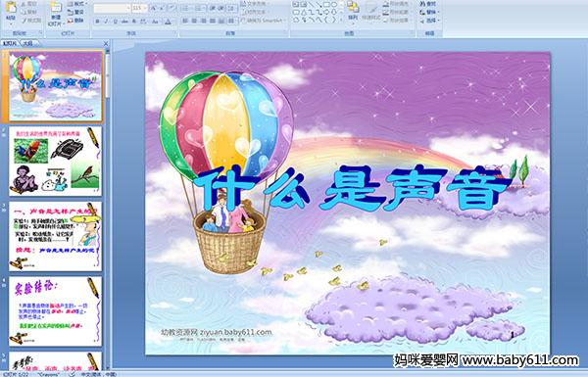
Task: Toggle Italic formatting button
Action: tap(106, 22)
